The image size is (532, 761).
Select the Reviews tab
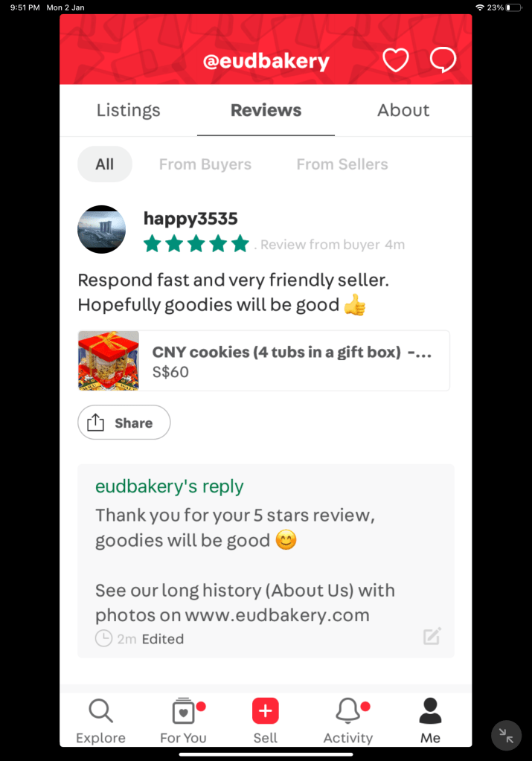tap(266, 110)
